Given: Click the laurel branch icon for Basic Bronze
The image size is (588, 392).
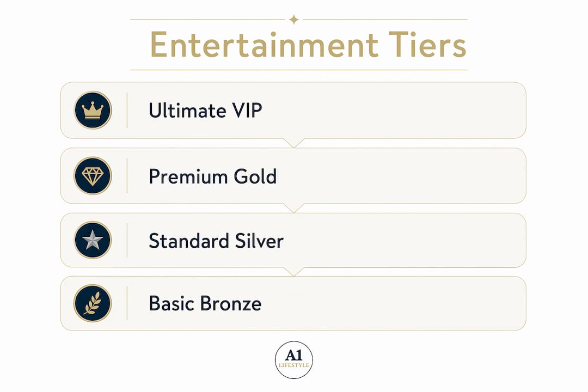Looking at the screenshot, I should pyautogui.click(x=93, y=303).
